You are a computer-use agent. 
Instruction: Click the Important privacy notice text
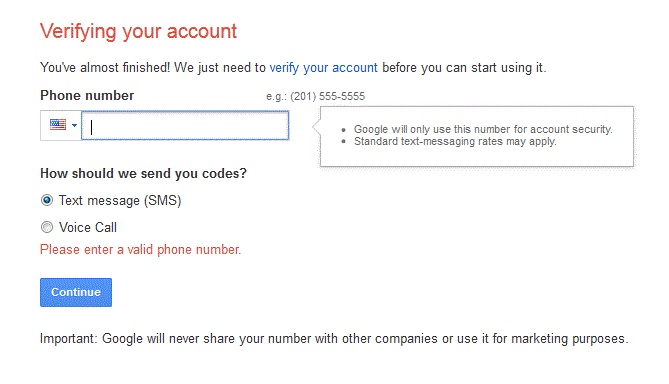(x=334, y=339)
